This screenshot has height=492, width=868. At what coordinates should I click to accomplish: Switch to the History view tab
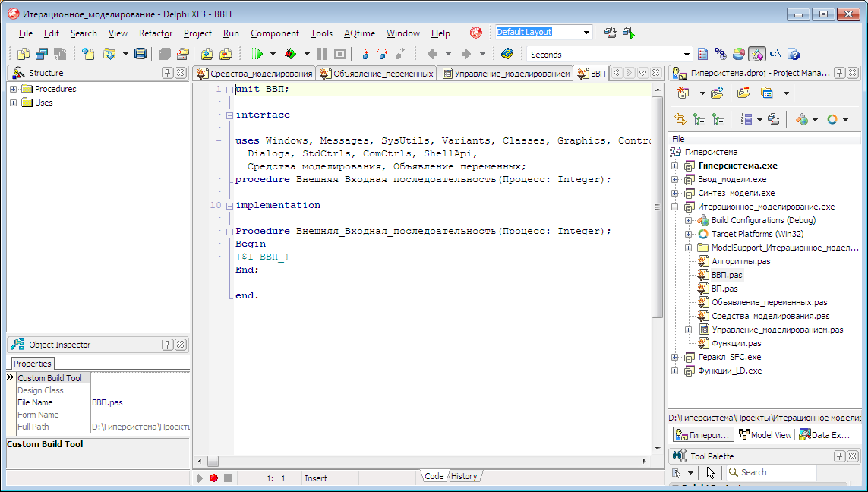click(464, 476)
